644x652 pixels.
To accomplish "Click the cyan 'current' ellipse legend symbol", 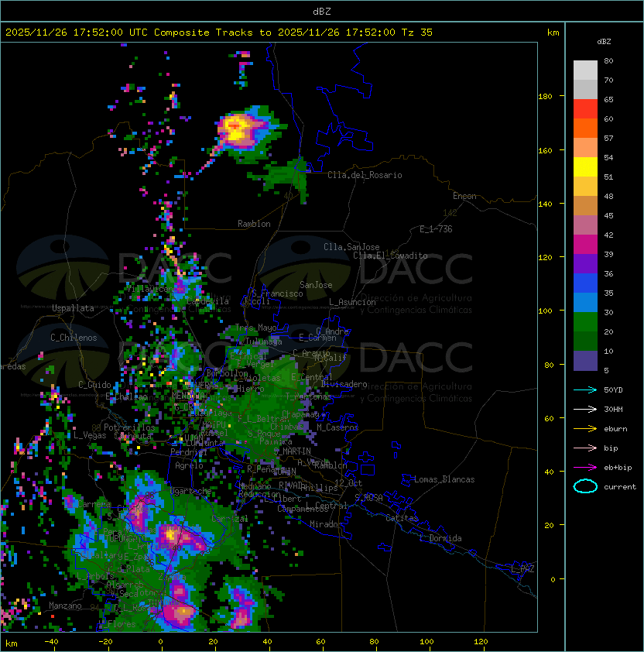I will click(x=585, y=486).
